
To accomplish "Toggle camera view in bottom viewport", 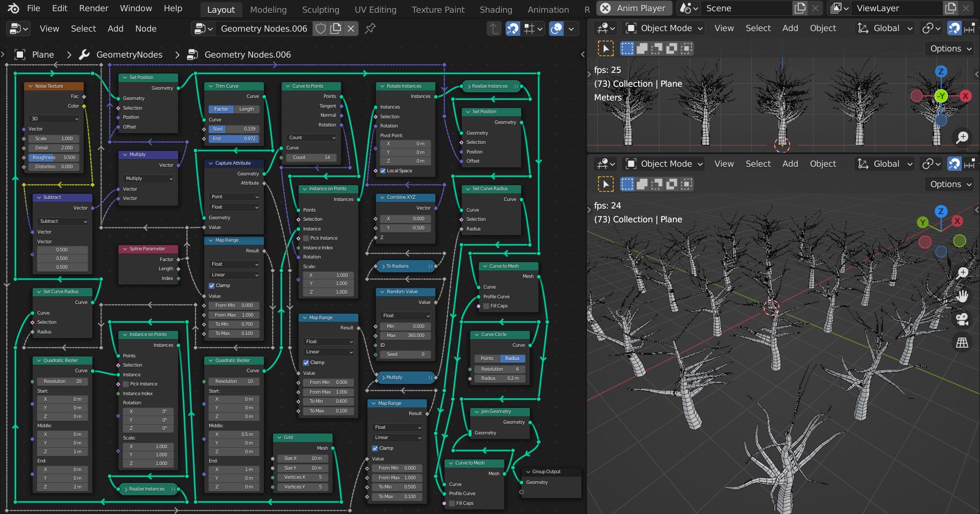I will coord(962,319).
